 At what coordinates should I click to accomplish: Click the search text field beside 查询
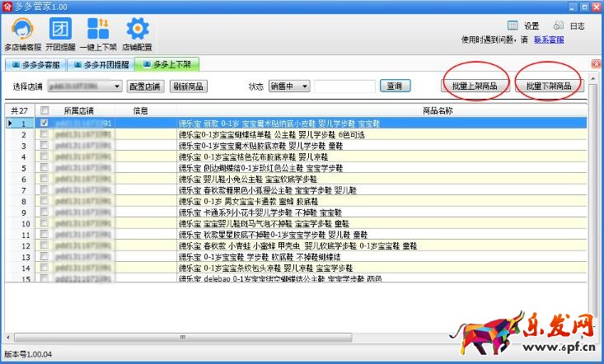pyautogui.click(x=344, y=86)
